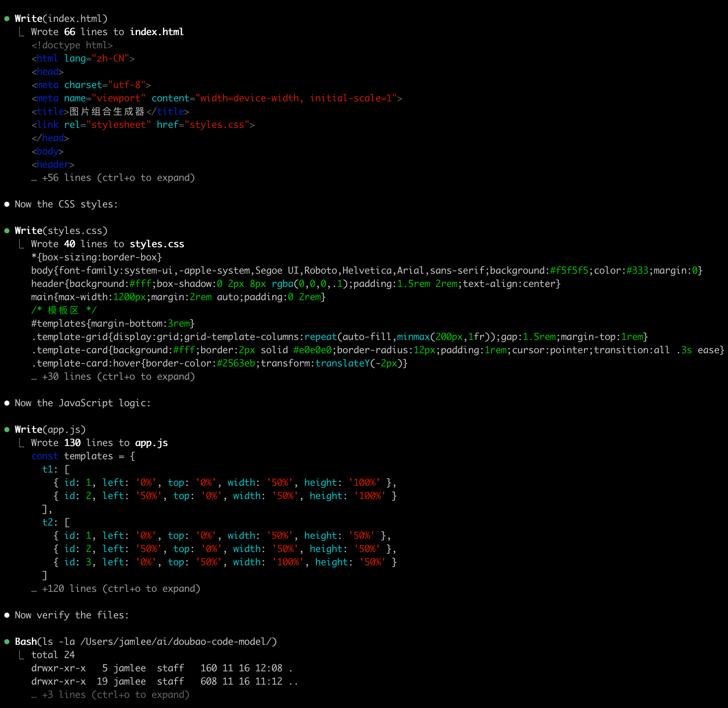The image size is (728, 708).
Task: Click the 'Write(index.html)' tool call header
Action: coord(61,19)
